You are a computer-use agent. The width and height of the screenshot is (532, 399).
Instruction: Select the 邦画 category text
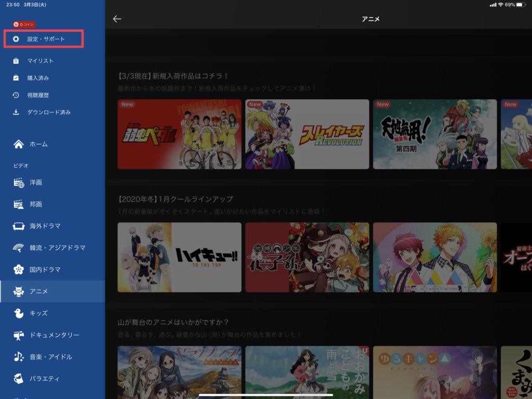[x=36, y=204]
